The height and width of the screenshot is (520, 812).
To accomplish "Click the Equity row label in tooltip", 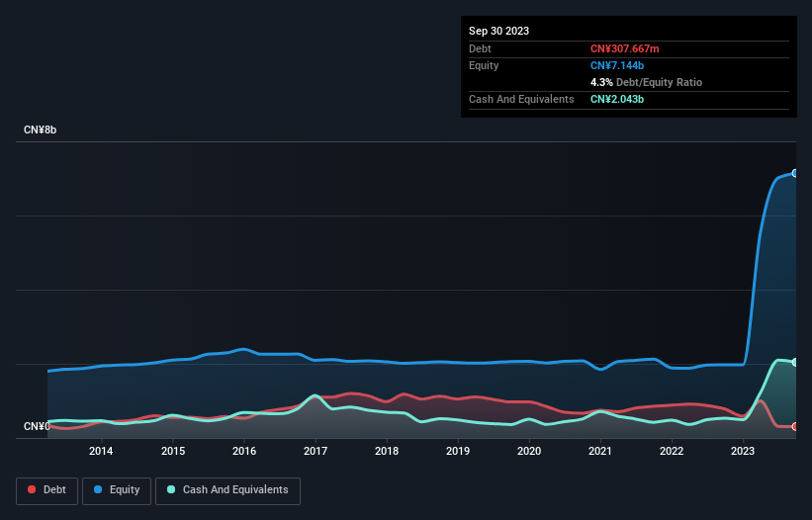I will point(484,65).
